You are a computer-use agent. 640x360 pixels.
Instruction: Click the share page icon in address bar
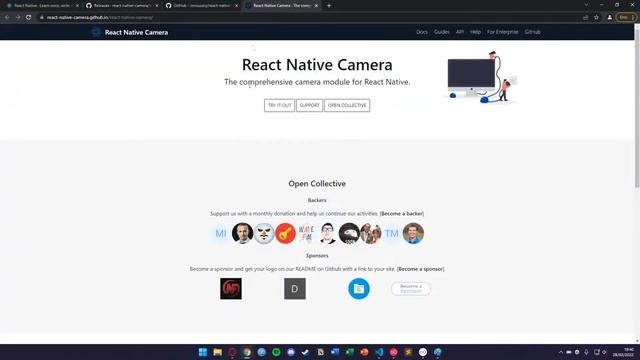click(586, 18)
